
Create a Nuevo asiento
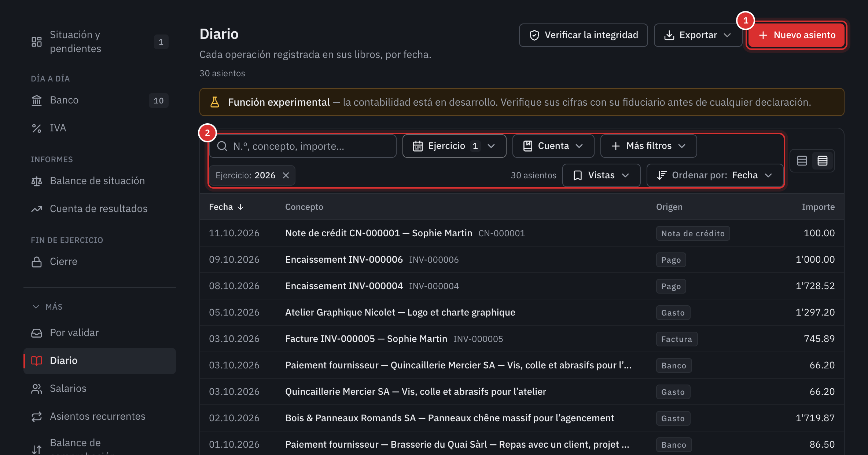click(x=797, y=35)
